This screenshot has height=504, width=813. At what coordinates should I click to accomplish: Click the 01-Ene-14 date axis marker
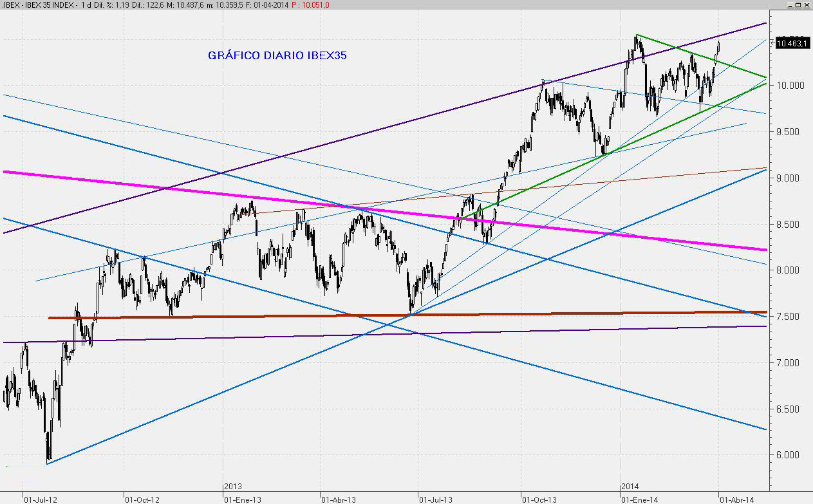[639, 498]
